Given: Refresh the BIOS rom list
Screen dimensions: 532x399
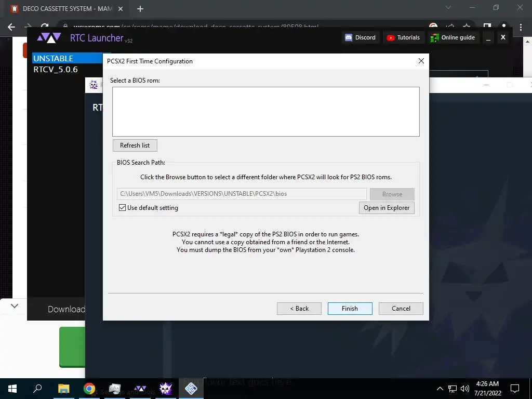Looking at the screenshot, I should 135,145.
